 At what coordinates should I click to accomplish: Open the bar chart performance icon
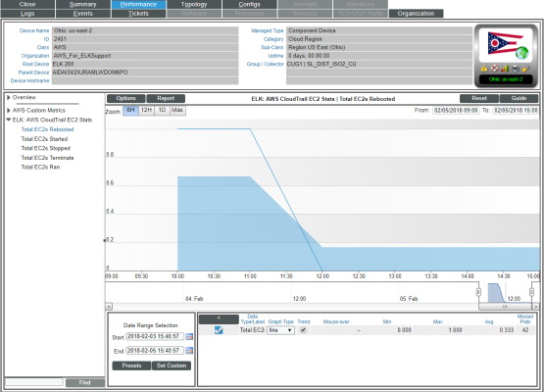coord(505,69)
